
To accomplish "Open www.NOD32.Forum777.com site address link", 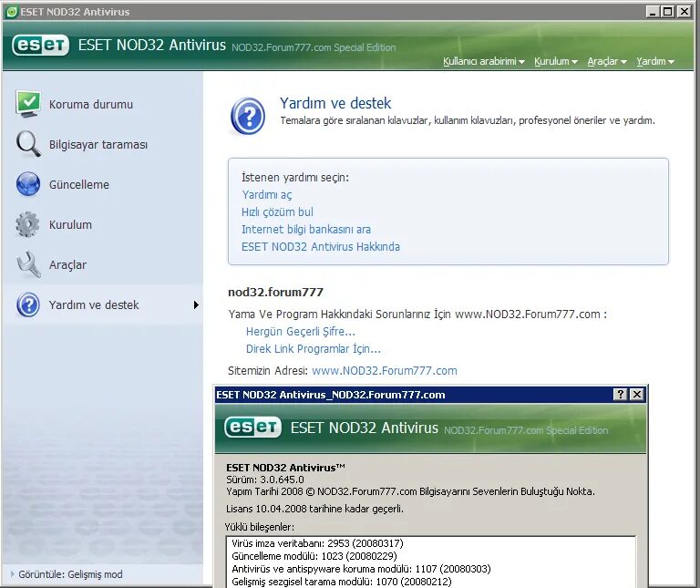I will coord(385,370).
